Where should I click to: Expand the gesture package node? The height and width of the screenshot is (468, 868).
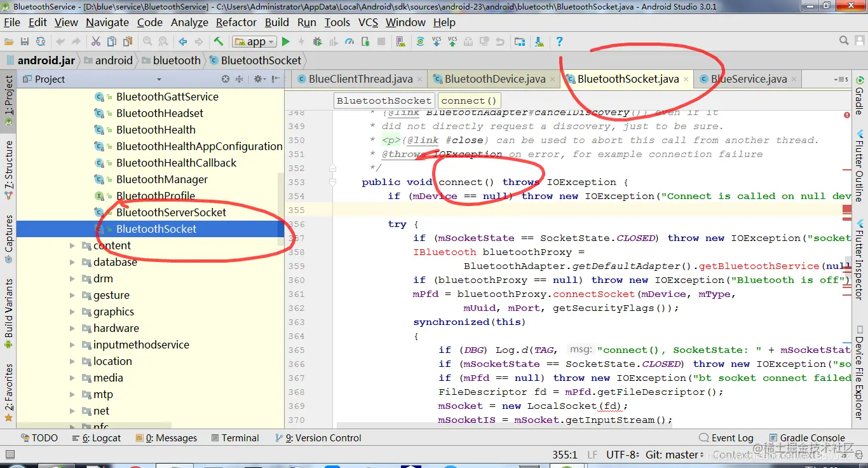coord(72,295)
